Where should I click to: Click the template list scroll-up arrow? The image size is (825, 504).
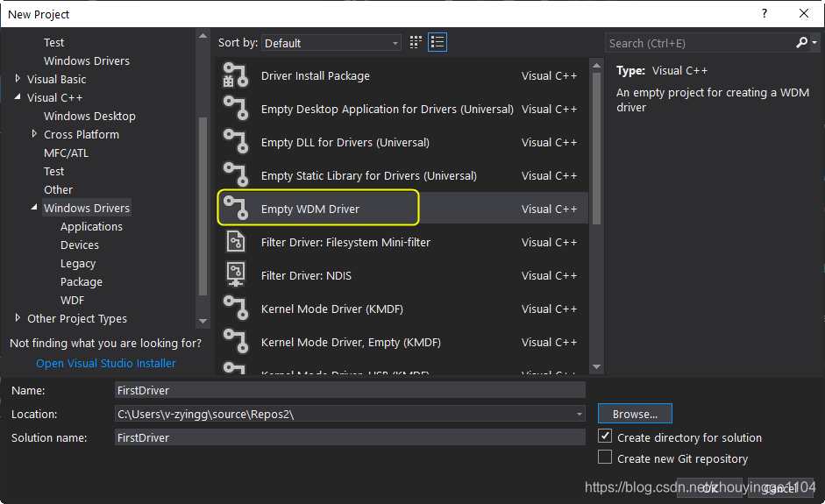(596, 65)
